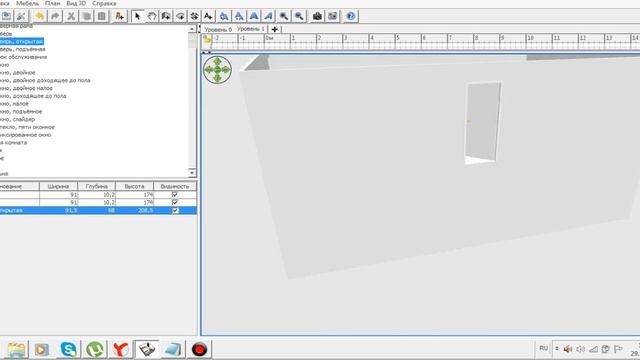Click the left arrow of 3D navigation pad

209,70
